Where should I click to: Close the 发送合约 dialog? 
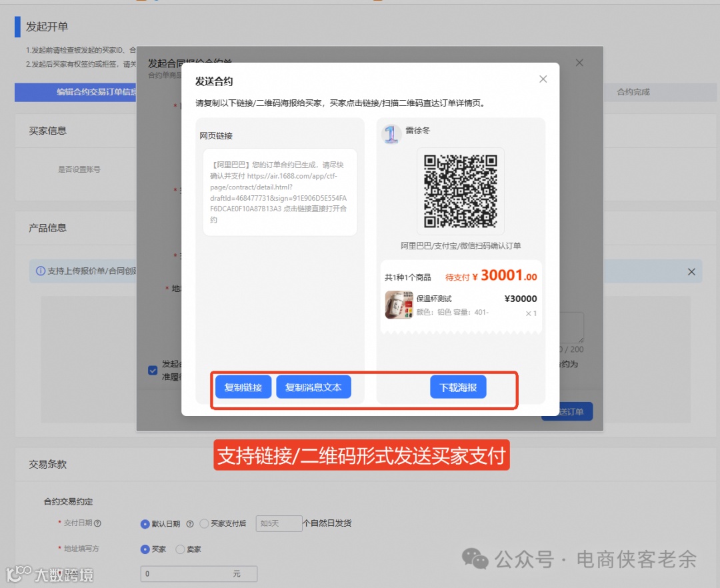[543, 79]
